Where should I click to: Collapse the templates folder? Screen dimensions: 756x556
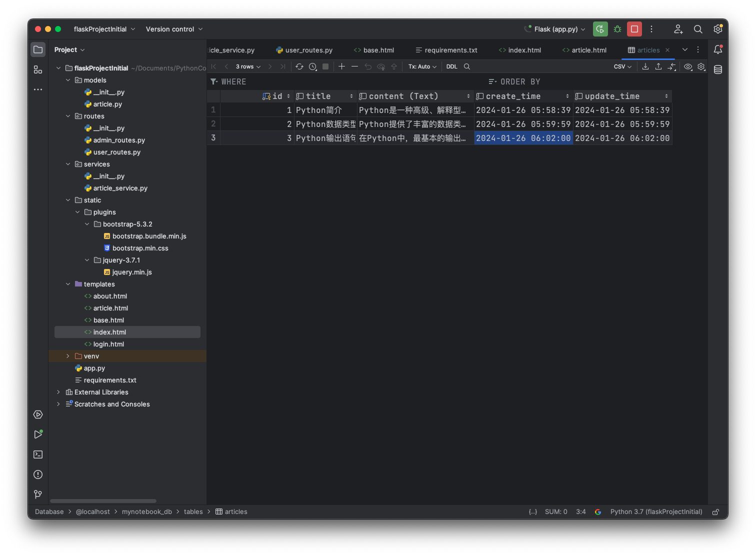pyautogui.click(x=68, y=284)
